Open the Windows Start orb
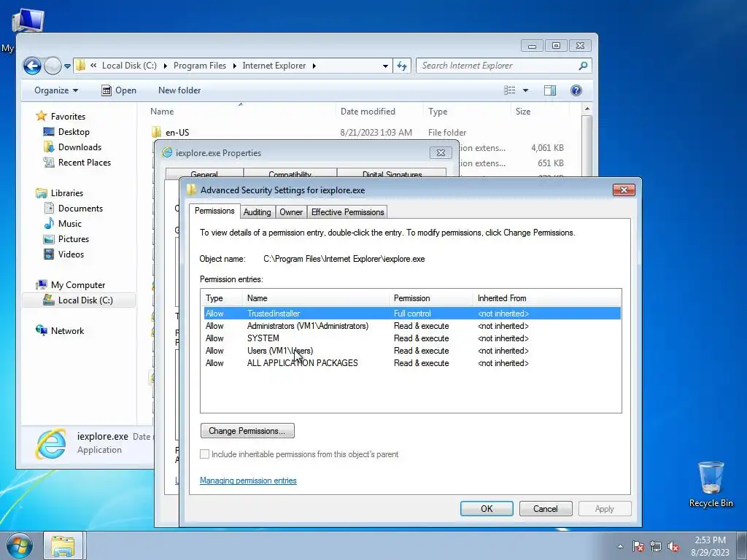The image size is (747, 560). 20,545
